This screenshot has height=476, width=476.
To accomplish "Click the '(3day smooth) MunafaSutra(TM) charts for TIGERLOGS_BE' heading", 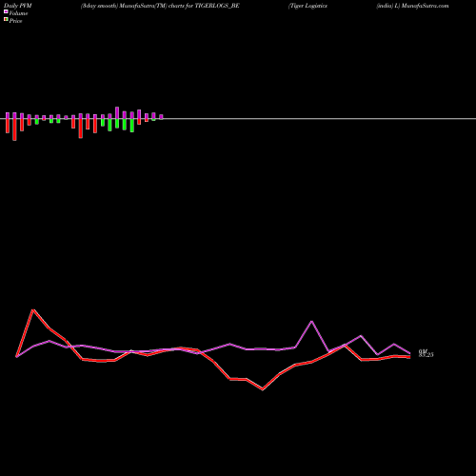I will 160,6.
